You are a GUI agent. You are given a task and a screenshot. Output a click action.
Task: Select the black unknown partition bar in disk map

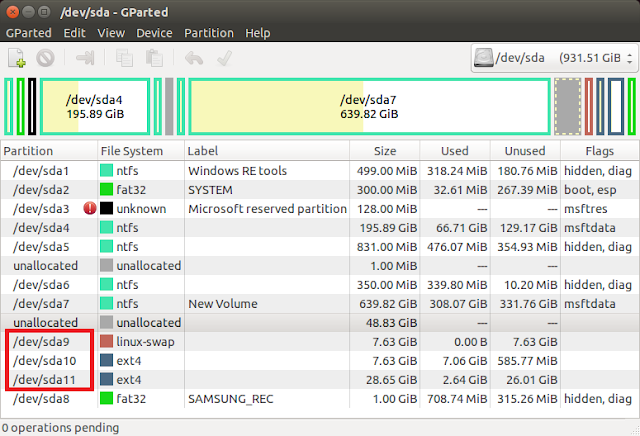click(x=32, y=107)
